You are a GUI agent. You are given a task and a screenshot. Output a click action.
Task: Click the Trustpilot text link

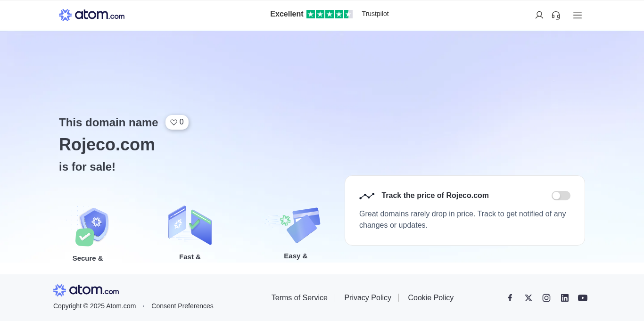tap(375, 14)
